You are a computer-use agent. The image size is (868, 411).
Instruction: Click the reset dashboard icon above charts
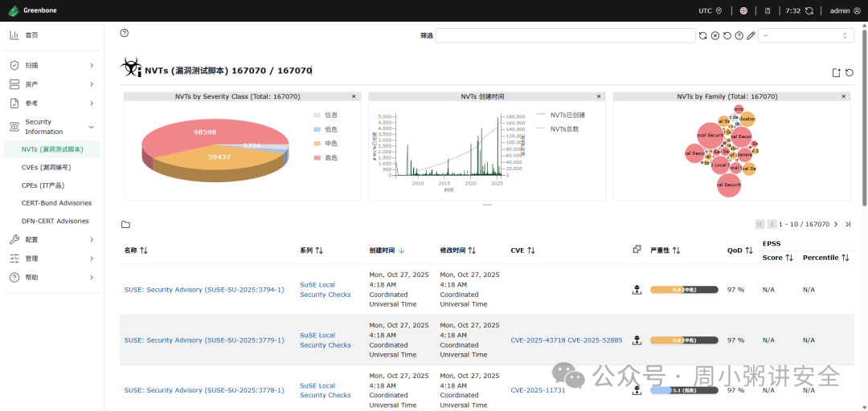(x=850, y=72)
